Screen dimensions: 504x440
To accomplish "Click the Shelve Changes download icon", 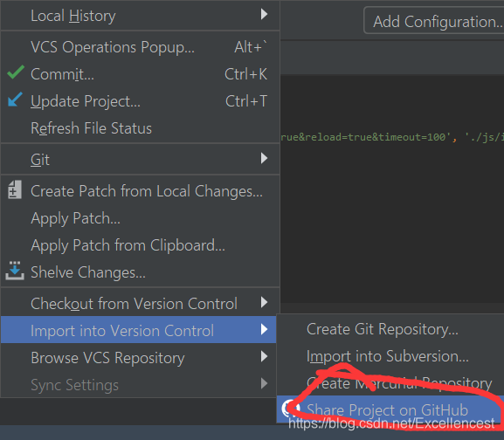I will coord(15,271).
